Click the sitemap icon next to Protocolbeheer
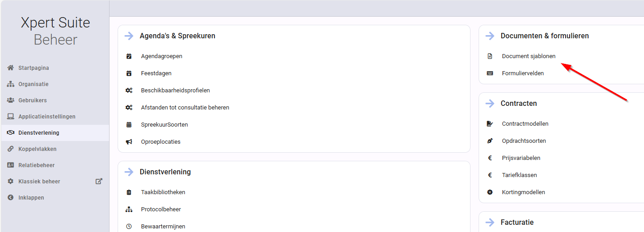 [129, 209]
